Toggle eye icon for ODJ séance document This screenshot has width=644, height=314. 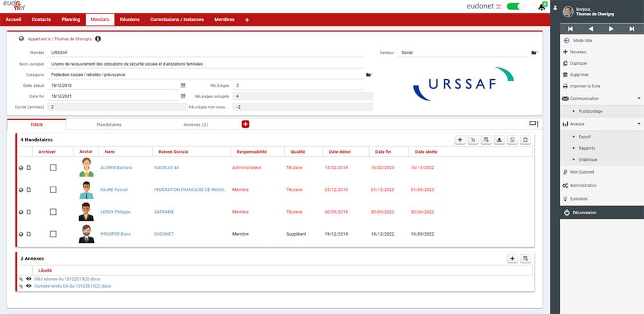29,279
